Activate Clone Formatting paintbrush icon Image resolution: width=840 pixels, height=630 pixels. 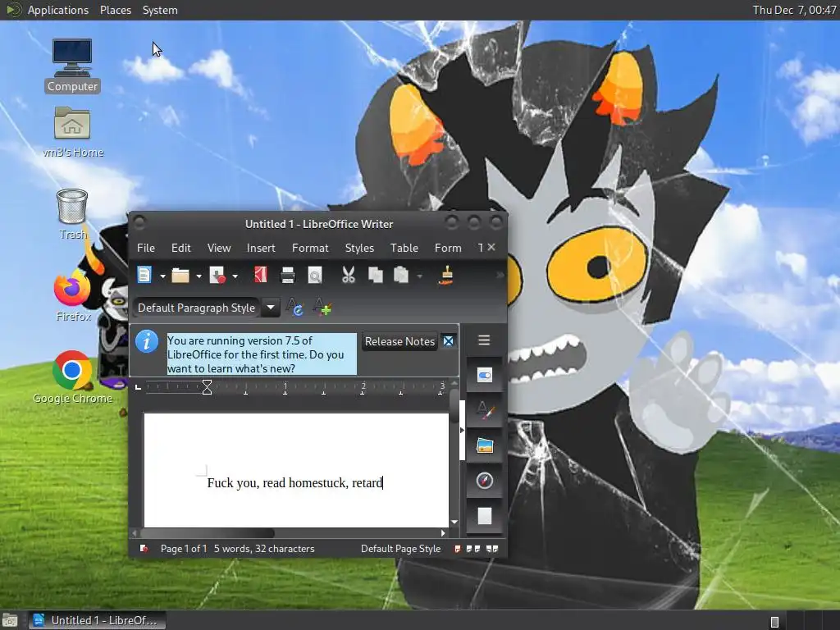(446, 275)
